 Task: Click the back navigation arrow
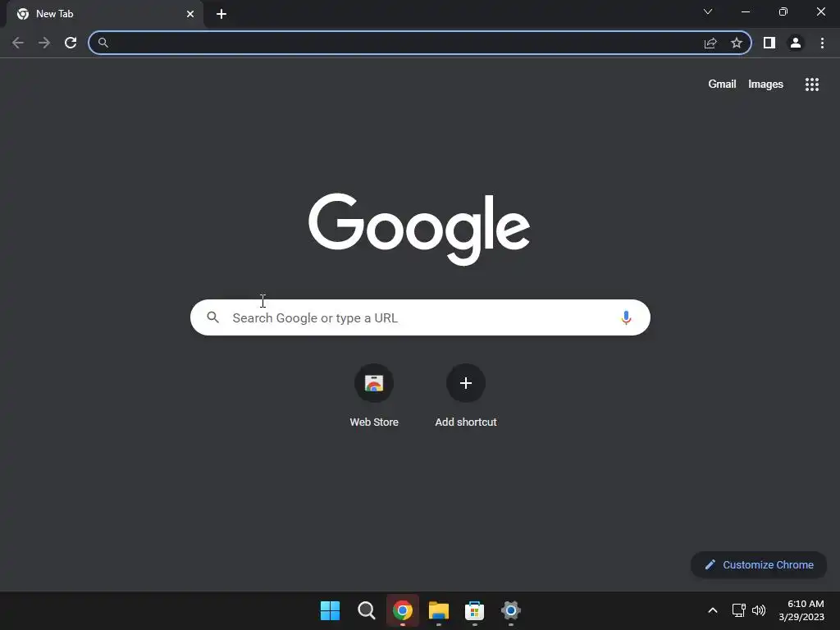pos(18,43)
